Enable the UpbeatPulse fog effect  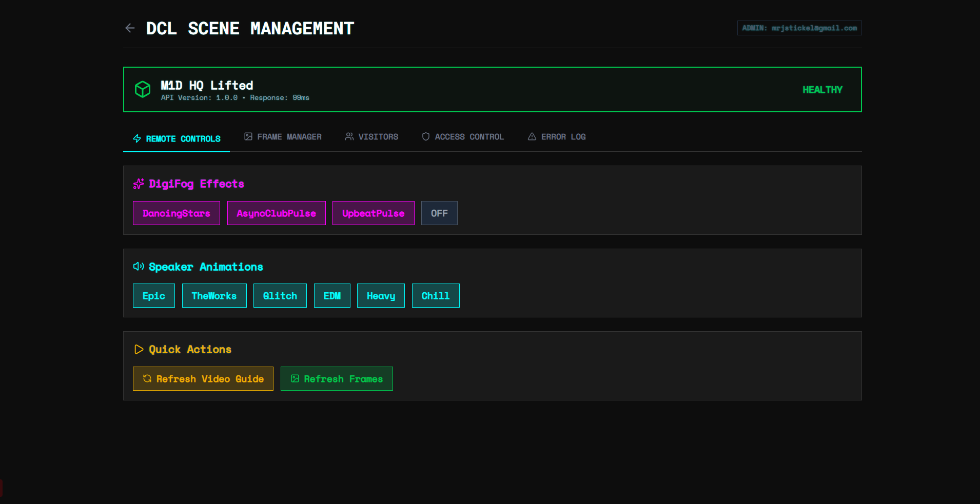pos(373,213)
